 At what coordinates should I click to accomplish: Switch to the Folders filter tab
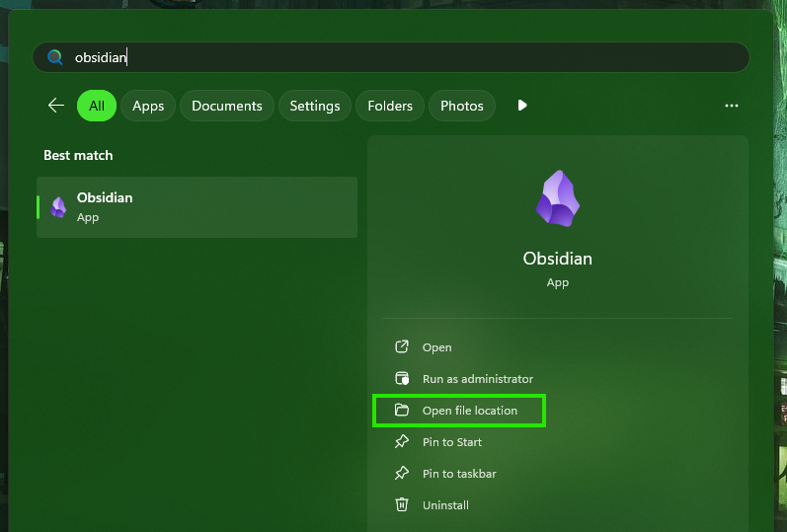tap(390, 106)
